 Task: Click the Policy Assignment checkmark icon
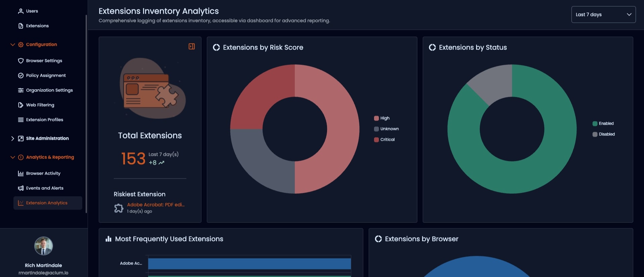tap(20, 75)
